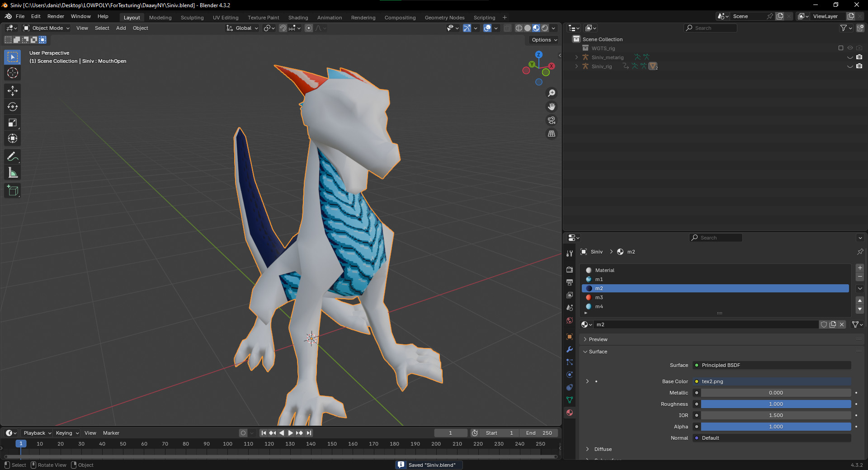Viewport: 868px width, 470px height.
Task: Switch to the Sculpting workspace tab
Action: coord(192,18)
